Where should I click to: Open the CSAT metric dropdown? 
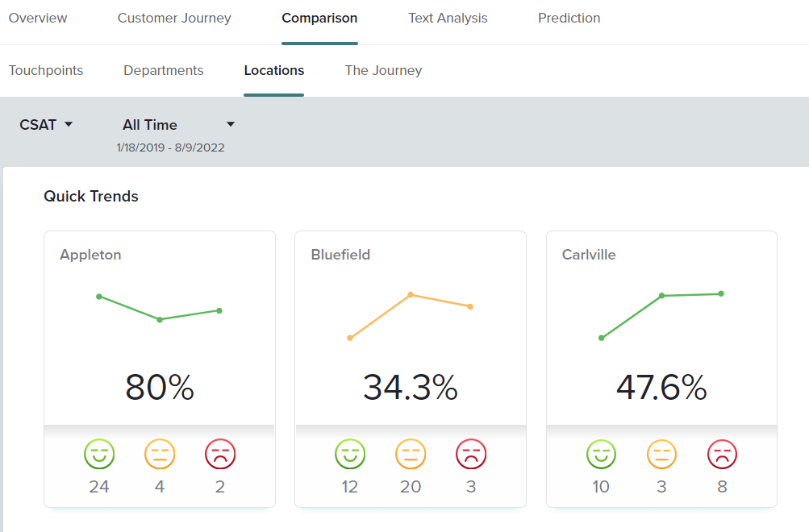pyautogui.click(x=46, y=124)
